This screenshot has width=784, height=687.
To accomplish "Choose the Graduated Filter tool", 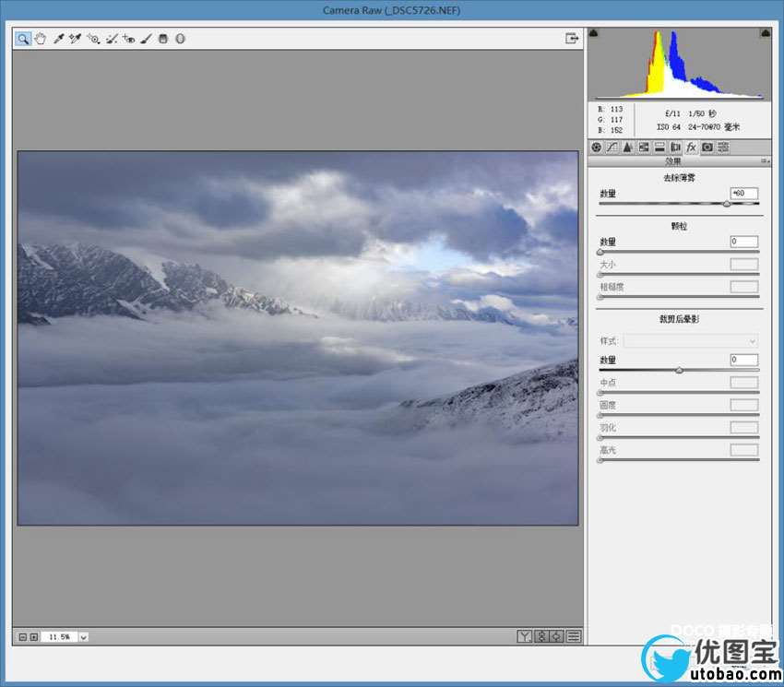I will [163, 39].
